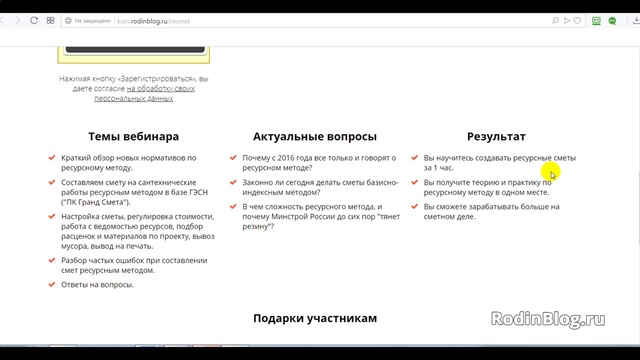Click 'Краткий обзор новых нормативов' list item

point(129,162)
